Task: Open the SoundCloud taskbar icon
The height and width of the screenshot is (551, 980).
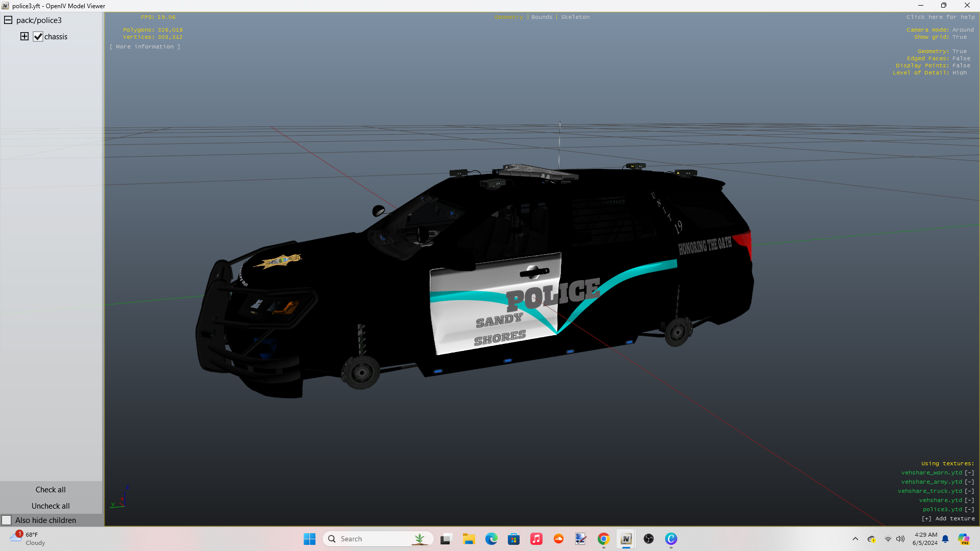Action: [558, 539]
